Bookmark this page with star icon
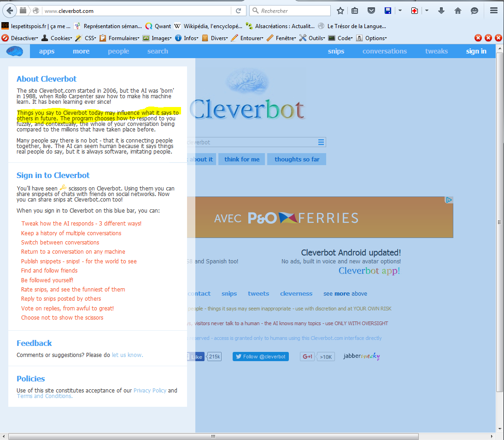The width and height of the screenshot is (504, 440). 340,11
